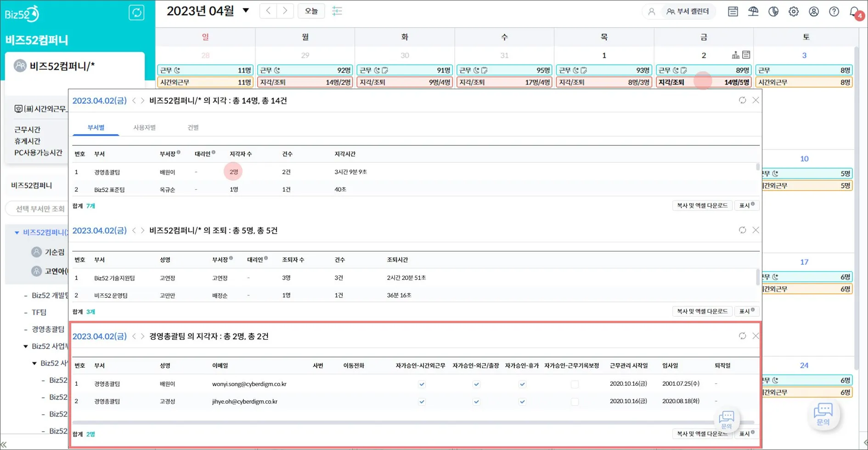Open the 2023.04.02(금) date link in 지각 panel
868x450 pixels.
point(99,101)
